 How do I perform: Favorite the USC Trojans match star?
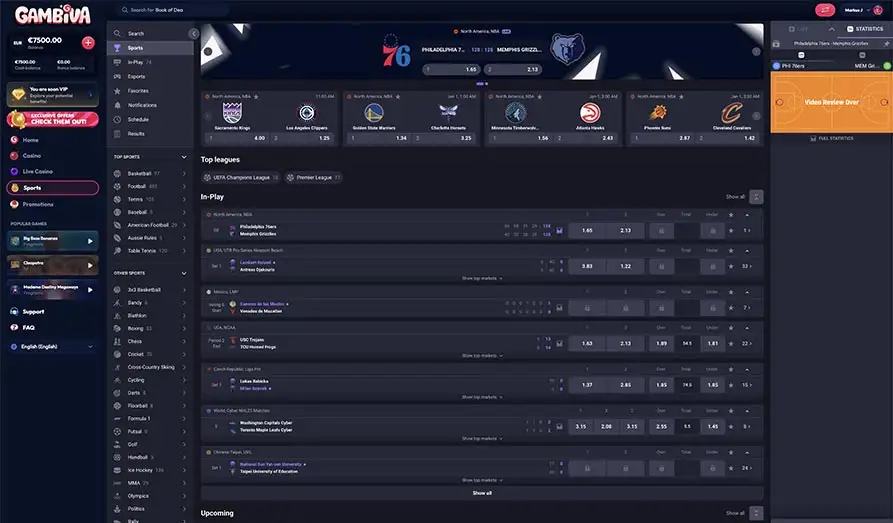click(731, 344)
